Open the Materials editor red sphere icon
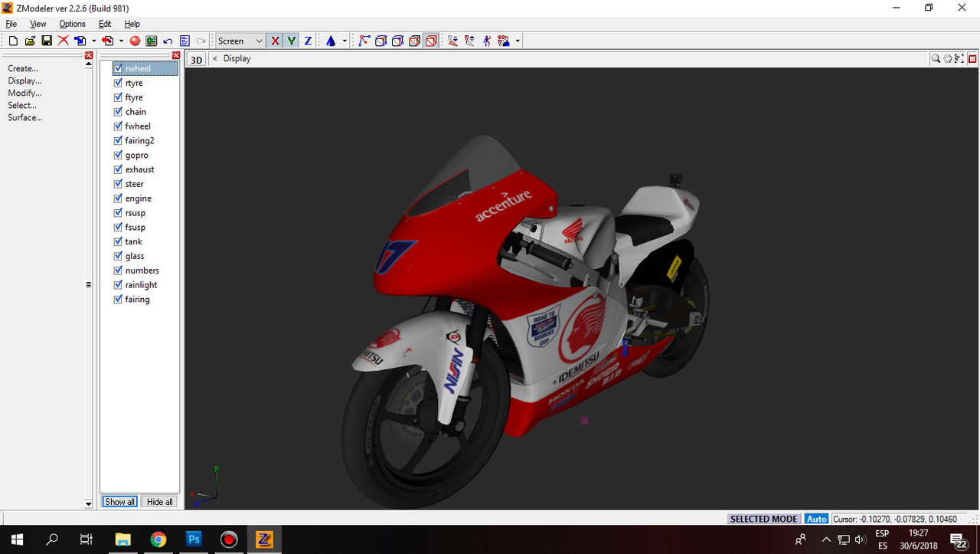Viewport: 980px width, 554px height. [135, 41]
